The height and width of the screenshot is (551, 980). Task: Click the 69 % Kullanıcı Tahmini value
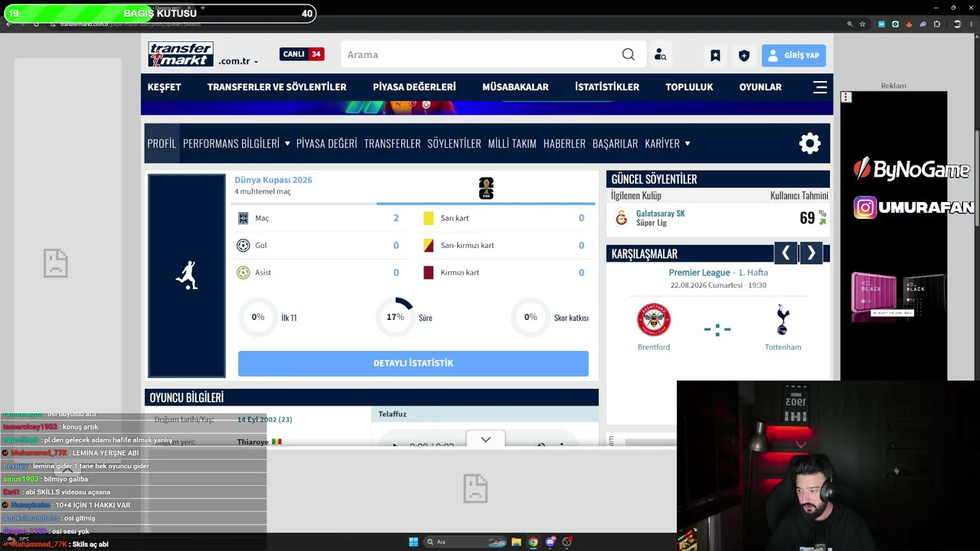pos(812,218)
